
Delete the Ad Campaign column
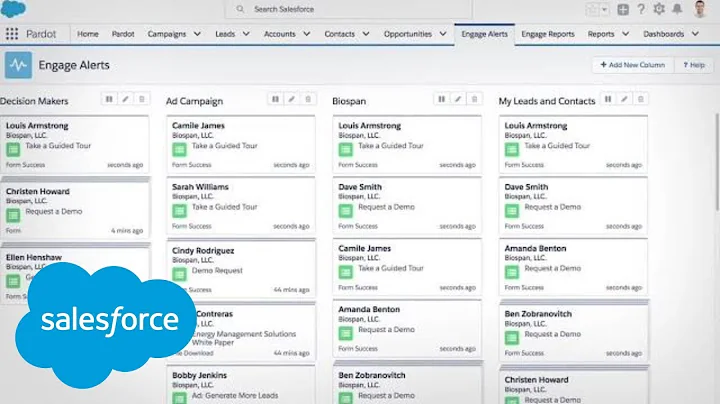pyautogui.click(x=308, y=99)
